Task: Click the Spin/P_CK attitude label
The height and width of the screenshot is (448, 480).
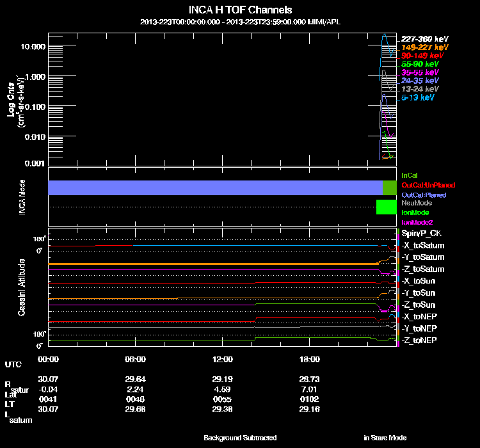Action: click(420, 234)
